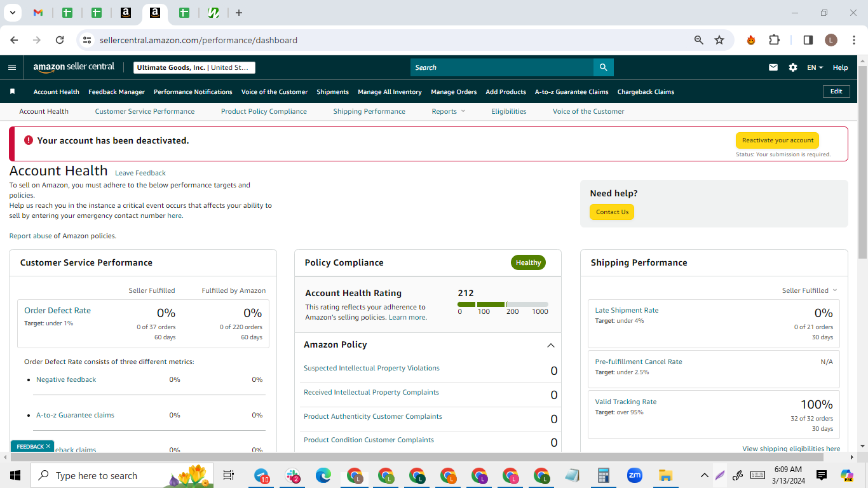Click Learn more under Account Health Rating
868x488 pixels.
[x=407, y=317]
